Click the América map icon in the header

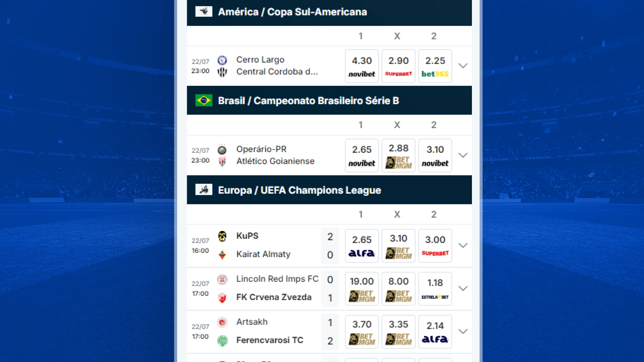pyautogui.click(x=204, y=12)
